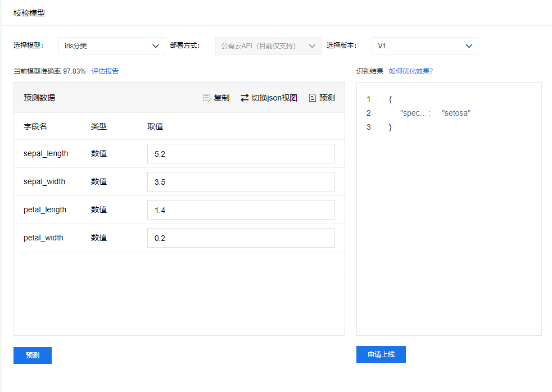Click the 字段名 column header

(x=35, y=126)
